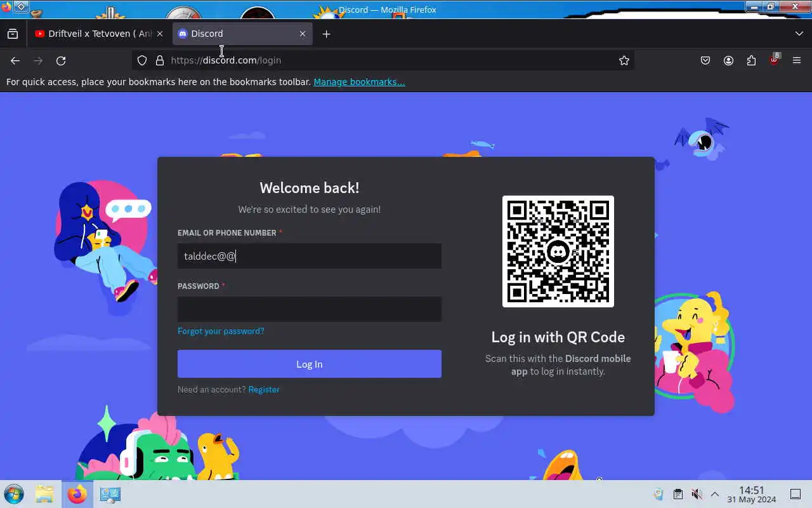Select the Discord tab
812x508 pixels.
242,34
